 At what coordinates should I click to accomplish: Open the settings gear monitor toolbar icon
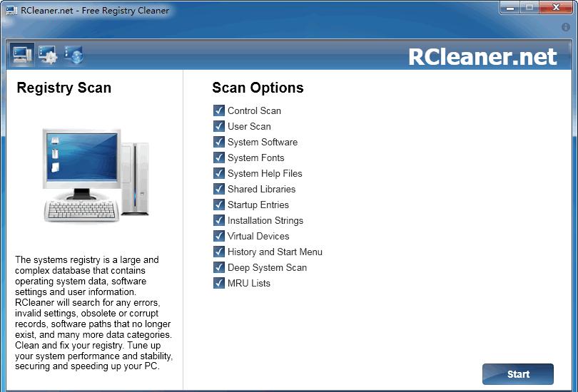pos(48,55)
